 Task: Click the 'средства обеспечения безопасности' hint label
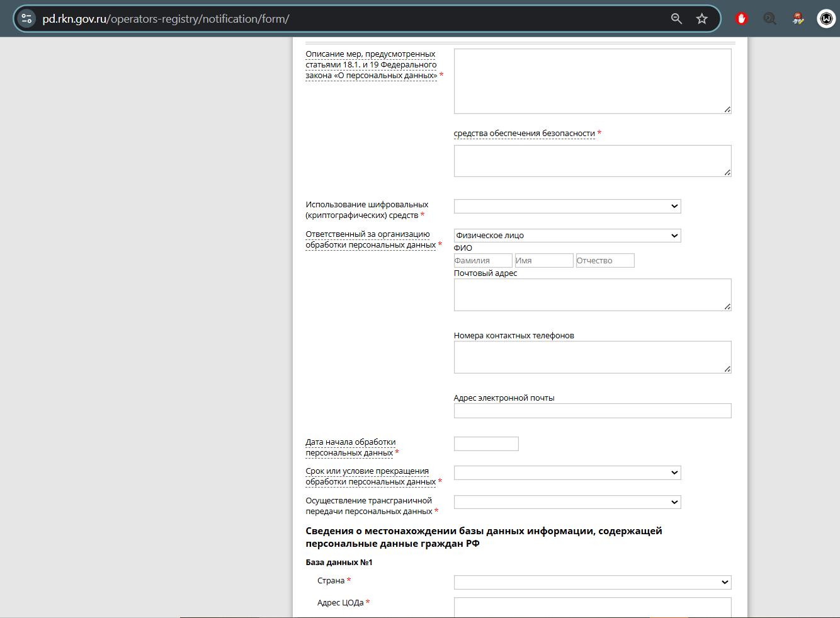point(524,134)
